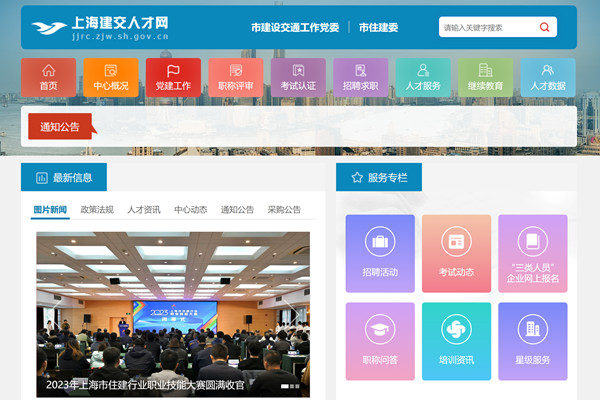Click the 职称问答 graduation cap card
The image size is (600, 400).
(380, 341)
